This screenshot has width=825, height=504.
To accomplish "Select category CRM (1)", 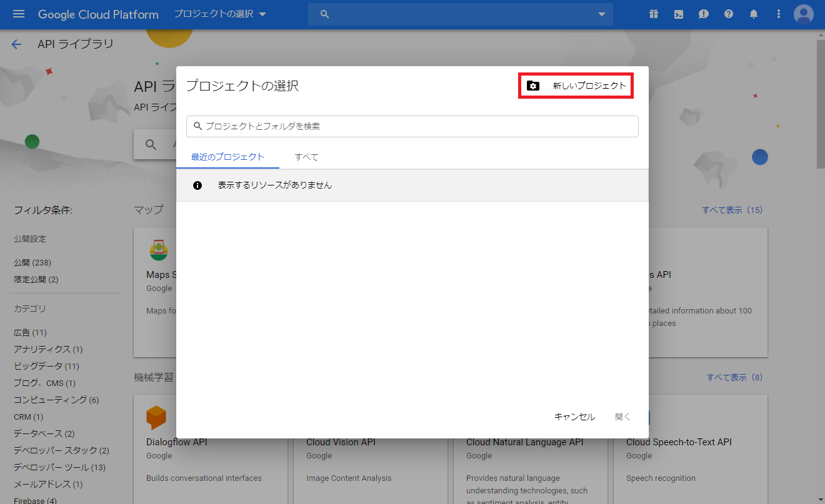I will click(x=29, y=417).
